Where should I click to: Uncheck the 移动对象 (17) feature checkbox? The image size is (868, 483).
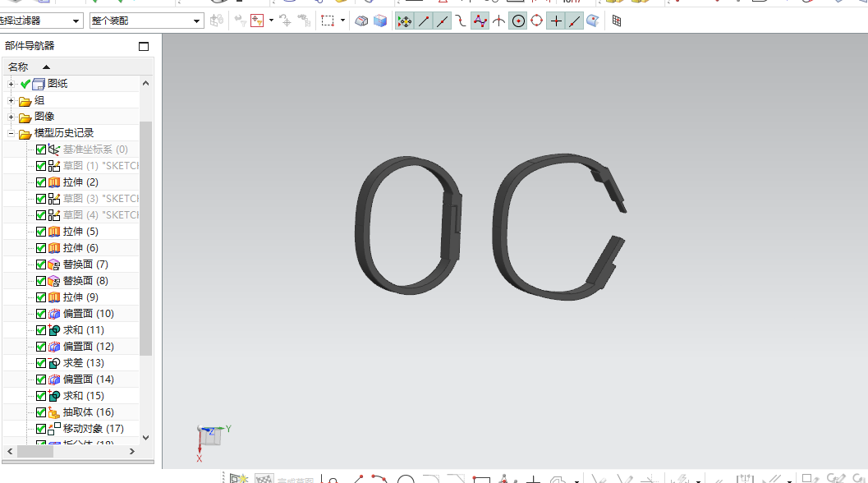[x=41, y=429]
